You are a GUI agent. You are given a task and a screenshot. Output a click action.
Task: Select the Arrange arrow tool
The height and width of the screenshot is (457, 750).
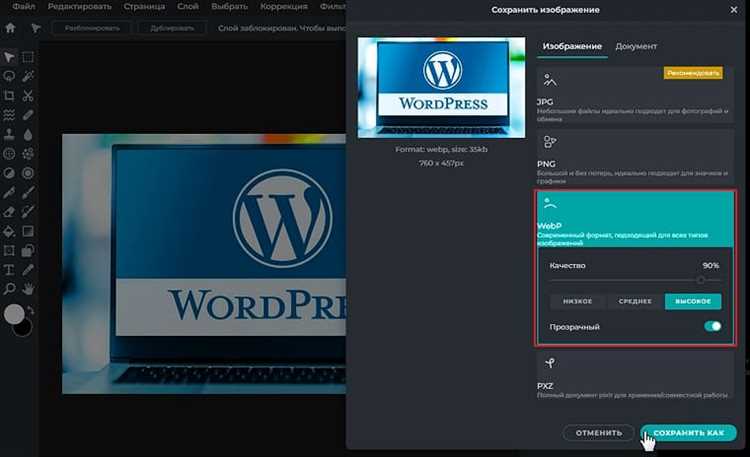(x=9, y=57)
